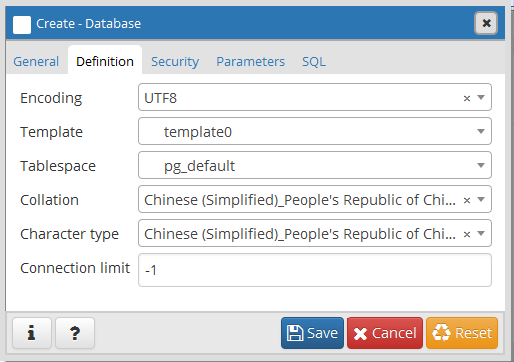514x362 pixels.
Task: Close the Create - Database dialog
Action: (x=486, y=23)
